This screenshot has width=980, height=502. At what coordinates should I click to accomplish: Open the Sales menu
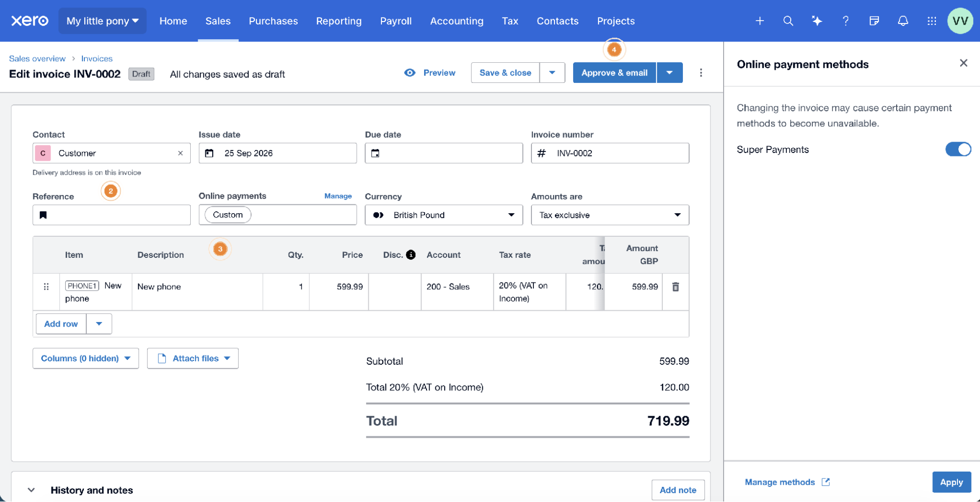(x=218, y=21)
